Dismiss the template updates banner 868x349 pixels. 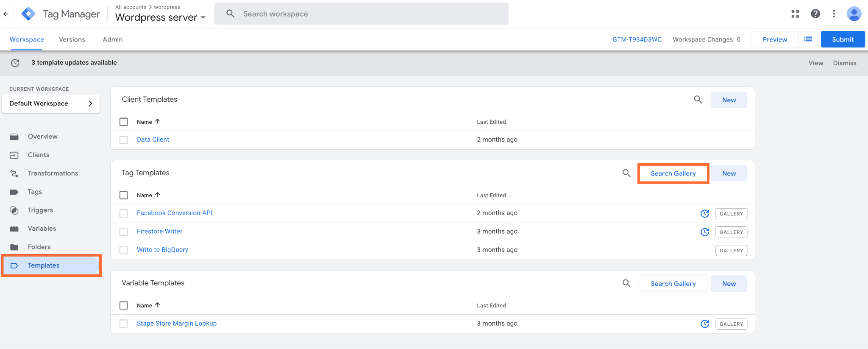(845, 63)
